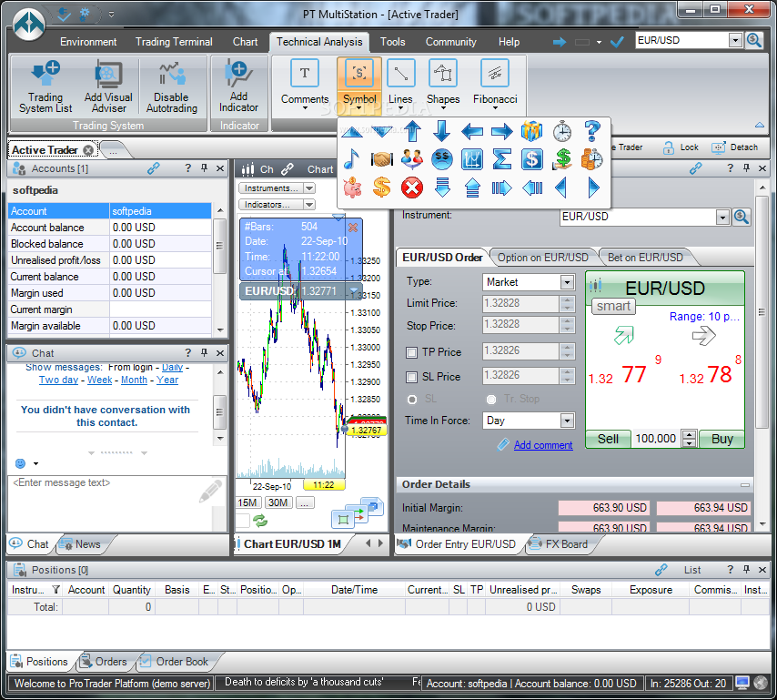
Task: Click Detach button
Action: click(x=735, y=147)
